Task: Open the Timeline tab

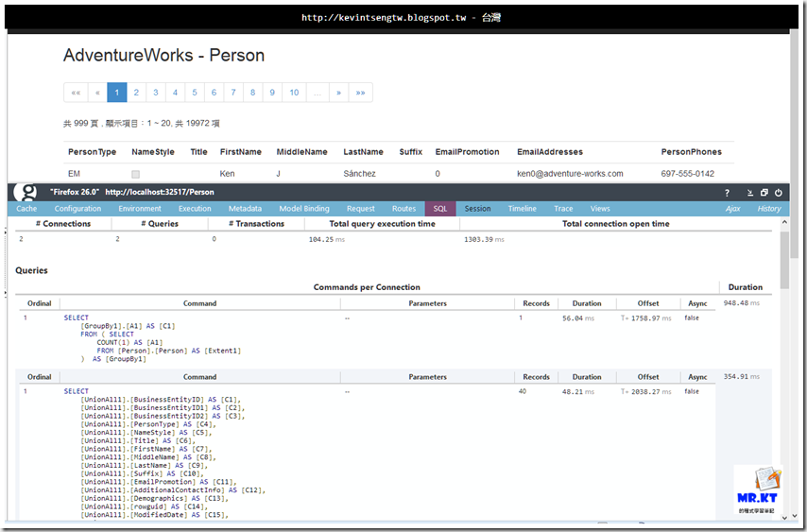Action: coord(522,209)
